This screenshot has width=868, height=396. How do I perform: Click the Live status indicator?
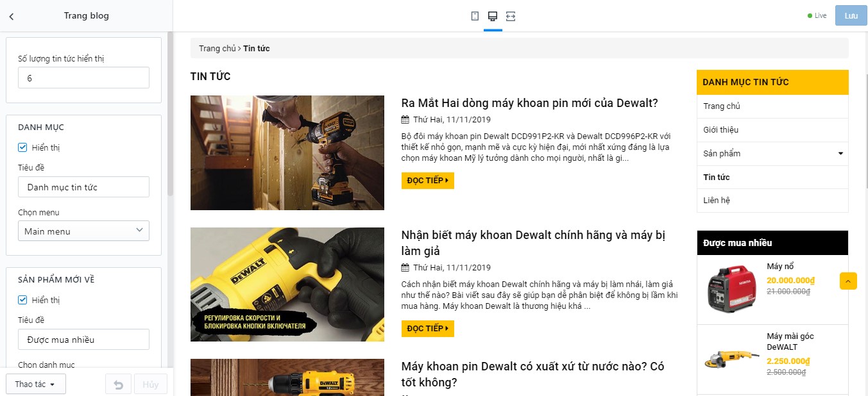coord(817,16)
